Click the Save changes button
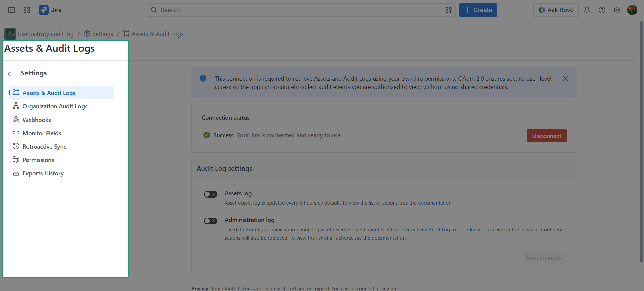The image size is (644, 291). pos(543,257)
